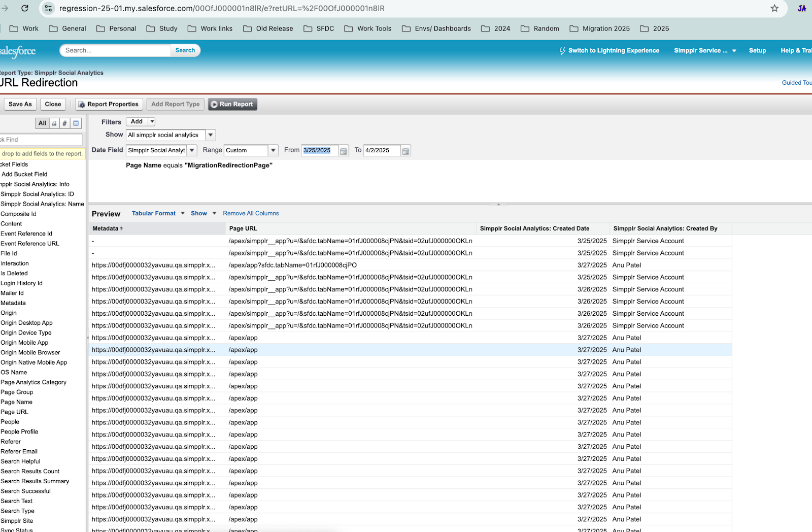Screen dimensions: 812x532
Task: Open the Work bookmarks folder
Action: [24, 28]
